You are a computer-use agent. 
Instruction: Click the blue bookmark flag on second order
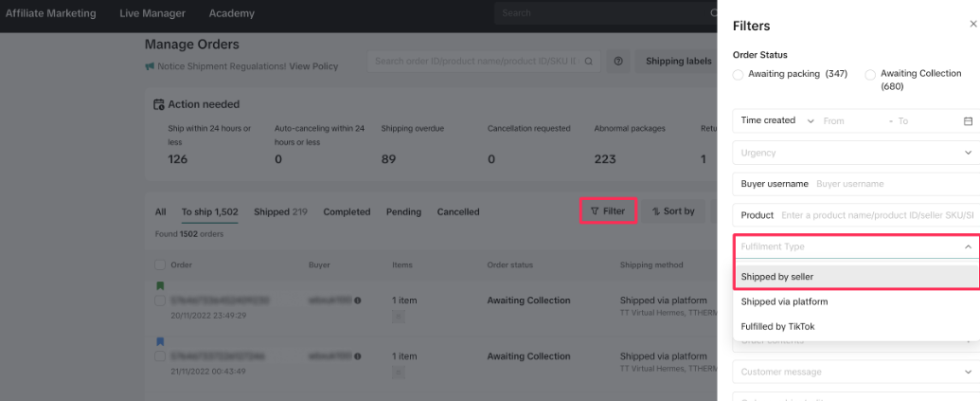(159, 341)
